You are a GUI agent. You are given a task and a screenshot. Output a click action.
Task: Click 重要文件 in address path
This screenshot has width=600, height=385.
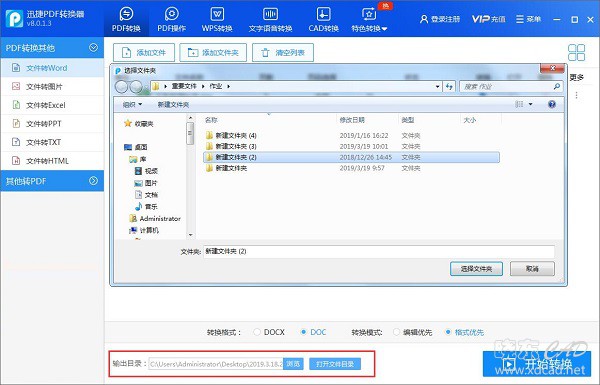pyautogui.click(x=184, y=86)
